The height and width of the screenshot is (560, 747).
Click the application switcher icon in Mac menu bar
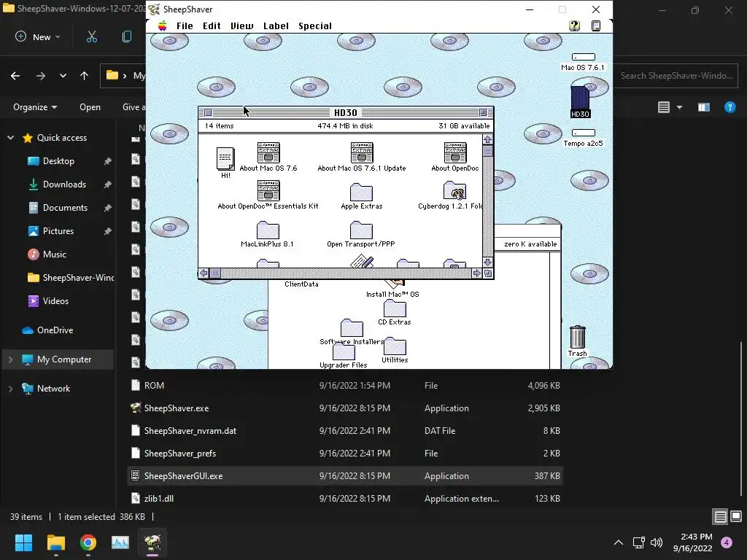(x=596, y=26)
